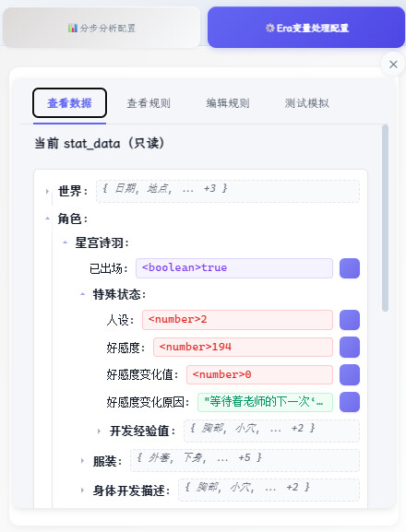The height and width of the screenshot is (532, 406).
Task: Click the vertical scrollbar of data panel
Action: coord(385,218)
